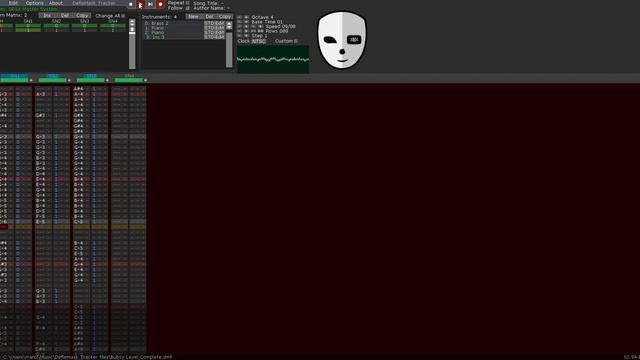Toggle the Custom clock checkbox
The height and width of the screenshot is (360, 640).
pyautogui.click(x=296, y=41)
